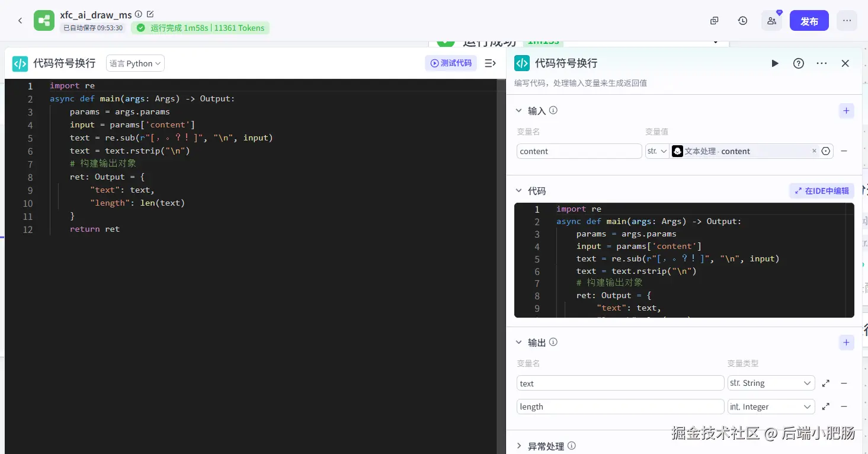The width and height of the screenshot is (868, 454).
Task: Go back using the top-left arrow
Action: [x=20, y=21]
